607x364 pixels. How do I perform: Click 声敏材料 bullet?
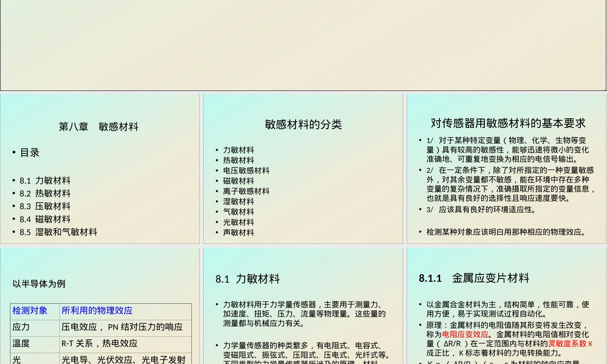point(239,232)
